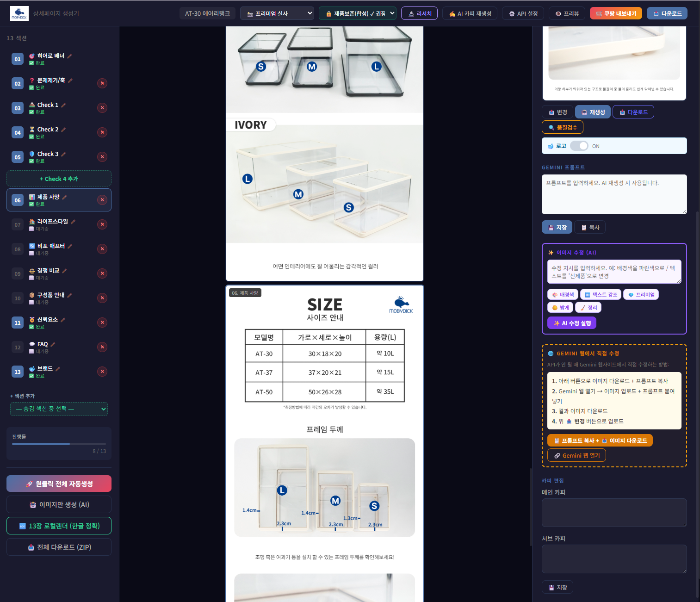The width and height of the screenshot is (700, 602).
Task: Select section 01 히어로 배너
Action: (59, 59)
